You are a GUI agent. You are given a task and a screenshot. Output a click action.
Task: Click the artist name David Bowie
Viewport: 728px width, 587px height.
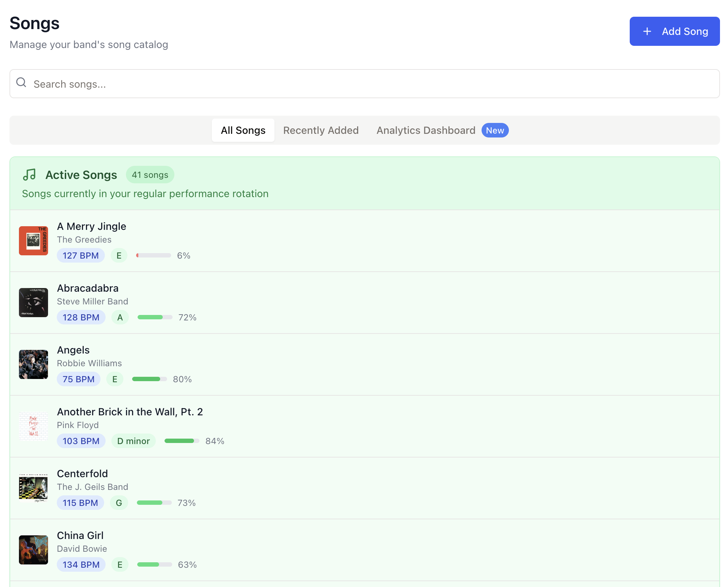coord(82,549)
